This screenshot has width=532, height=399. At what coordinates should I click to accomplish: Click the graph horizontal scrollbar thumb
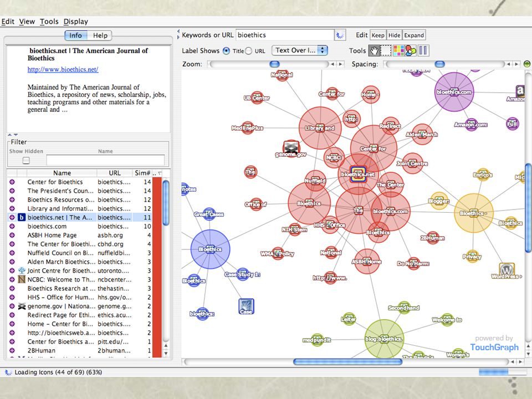click(348, 362)
